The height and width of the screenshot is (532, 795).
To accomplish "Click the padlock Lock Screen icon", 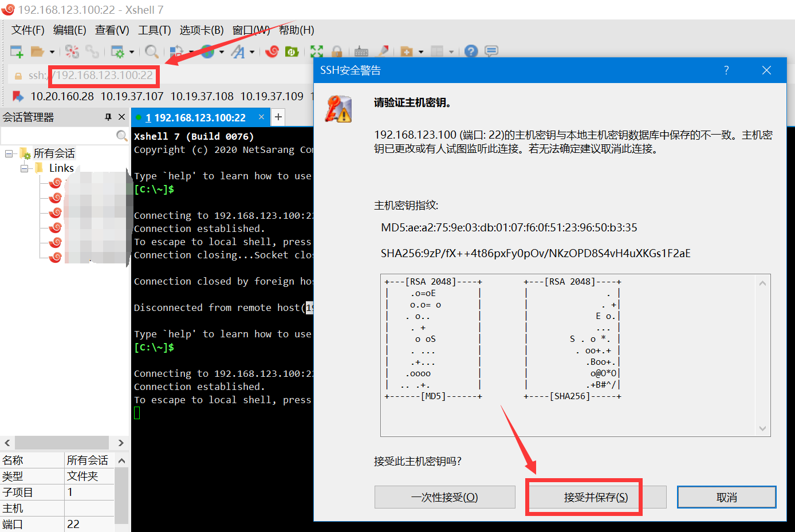I will (337, 52).
